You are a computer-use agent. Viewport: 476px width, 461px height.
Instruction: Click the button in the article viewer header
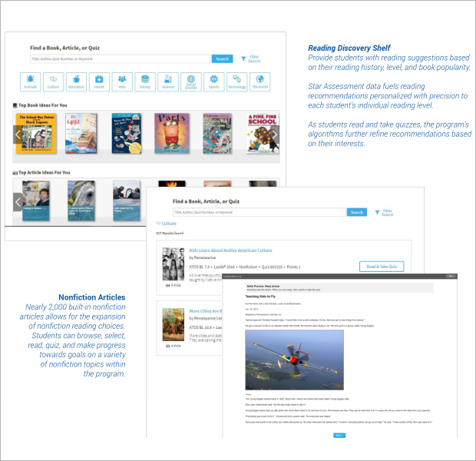click(451, 277)
